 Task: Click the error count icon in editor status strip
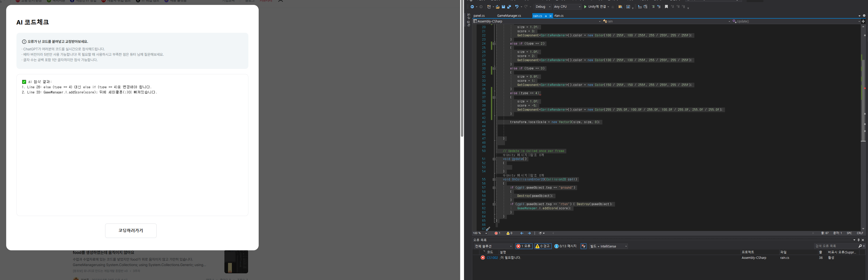click(x=496, y=233)
